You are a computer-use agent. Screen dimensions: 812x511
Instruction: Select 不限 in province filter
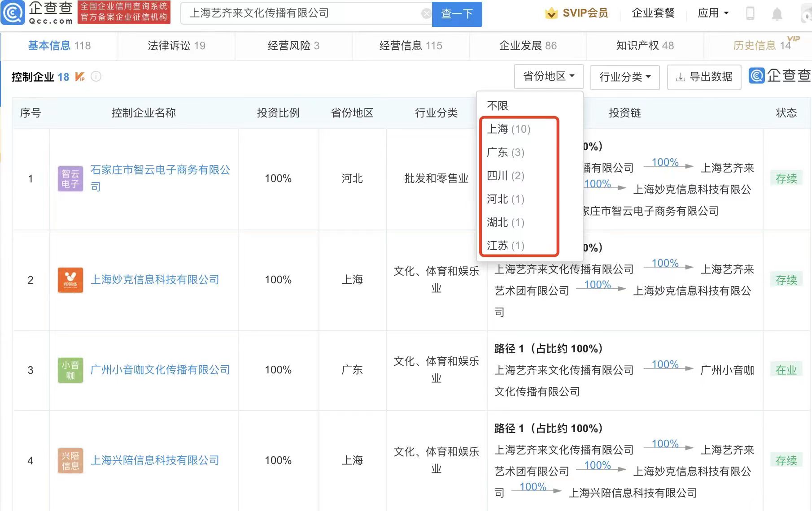[x=498, y=106]
